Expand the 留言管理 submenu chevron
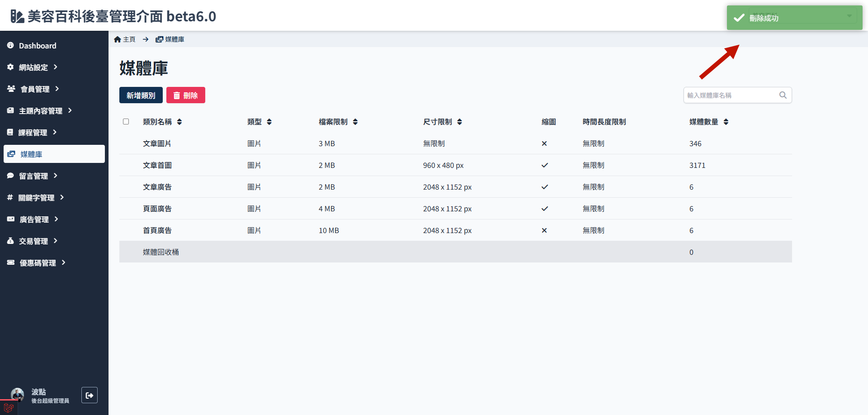868x415 pixels. pos(56,176)
